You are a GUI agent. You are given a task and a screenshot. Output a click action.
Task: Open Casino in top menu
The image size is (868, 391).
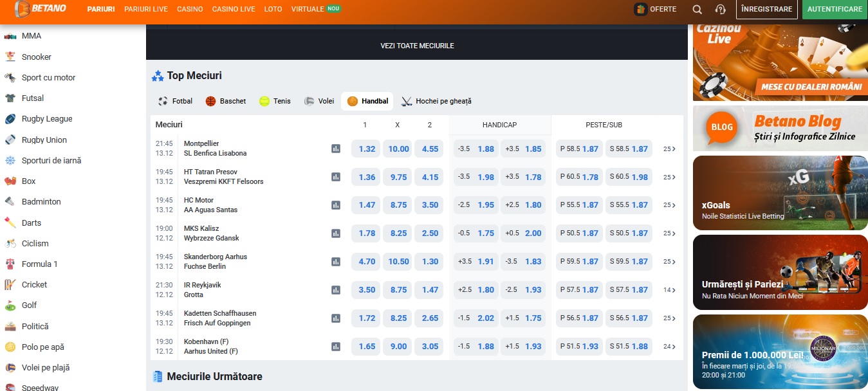pos(190,9)
